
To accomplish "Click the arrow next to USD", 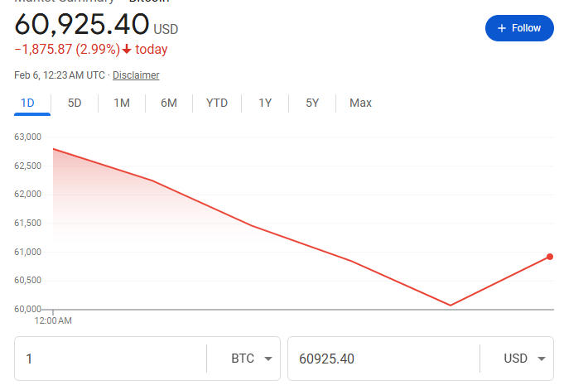I will pyautogui.click(x=540, y=359).
